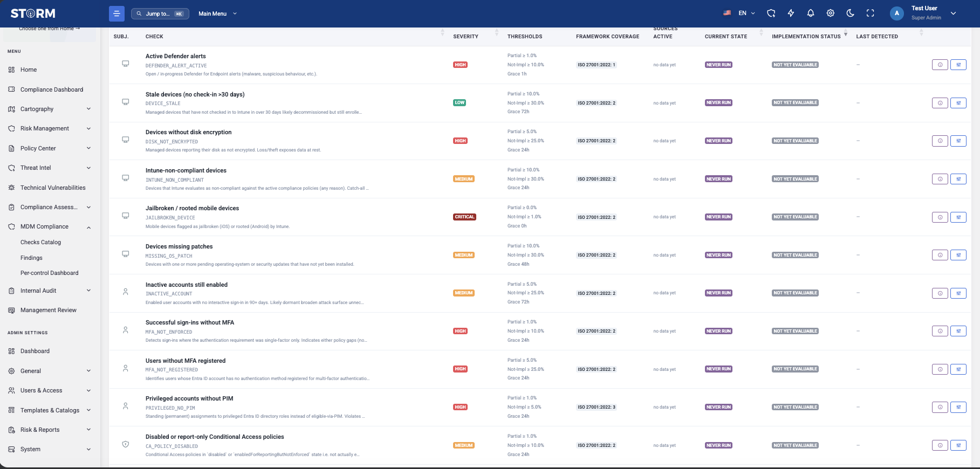Sort by Severity using its sort arrows
The image size is (980, 469).
coord(497,33)
